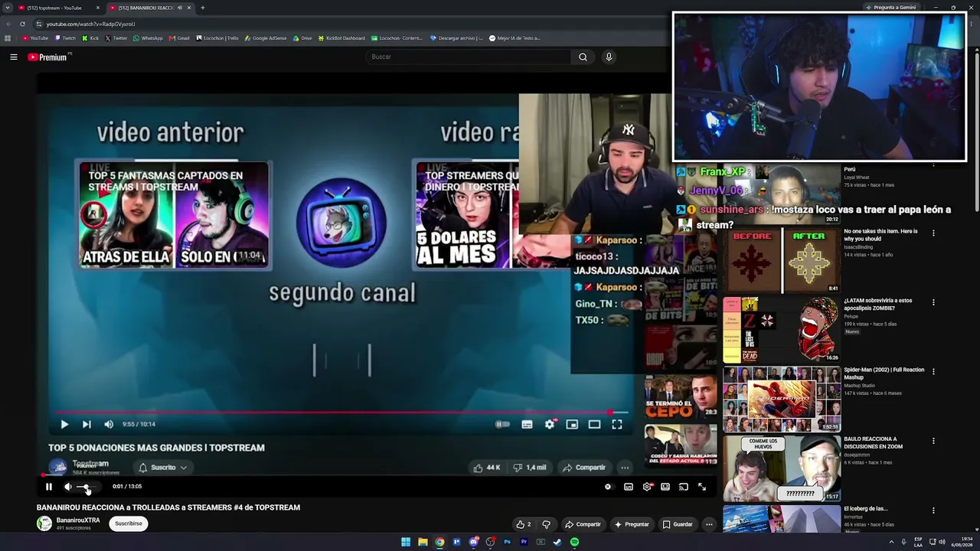Viewport: 980px width, 551px height.
Task: Open outer player settings gear
Action: (648, 487)
